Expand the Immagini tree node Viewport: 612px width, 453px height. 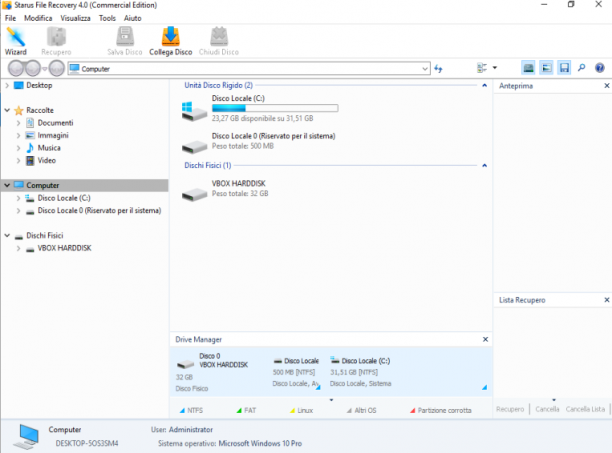[x=18, y=135]
